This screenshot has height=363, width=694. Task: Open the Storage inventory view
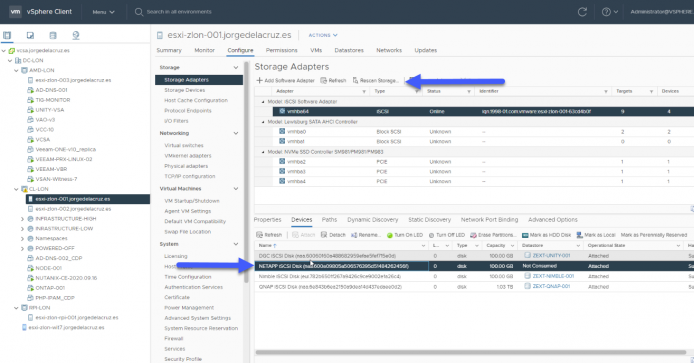53,35
